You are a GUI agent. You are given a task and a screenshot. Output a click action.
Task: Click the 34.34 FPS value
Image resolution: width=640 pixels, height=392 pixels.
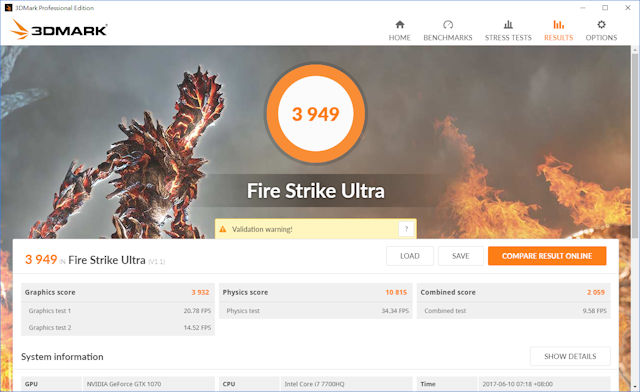395,311
